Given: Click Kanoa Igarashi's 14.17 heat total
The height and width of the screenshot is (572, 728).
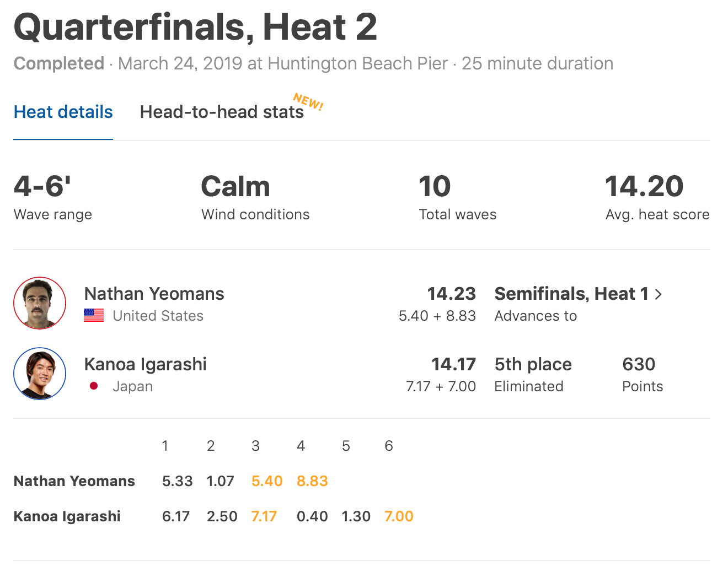Looking at the screenshot, I should pos(453,364).
